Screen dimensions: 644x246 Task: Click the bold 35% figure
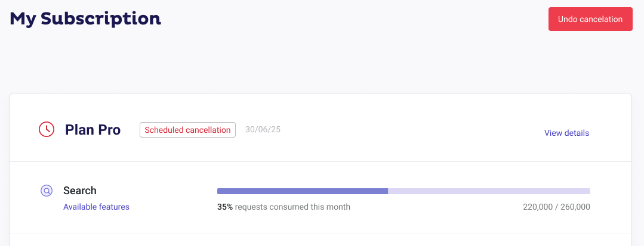225,207
